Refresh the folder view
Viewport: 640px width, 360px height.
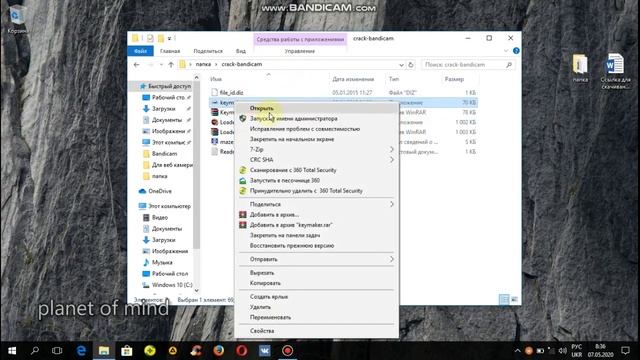click(411, 64)
